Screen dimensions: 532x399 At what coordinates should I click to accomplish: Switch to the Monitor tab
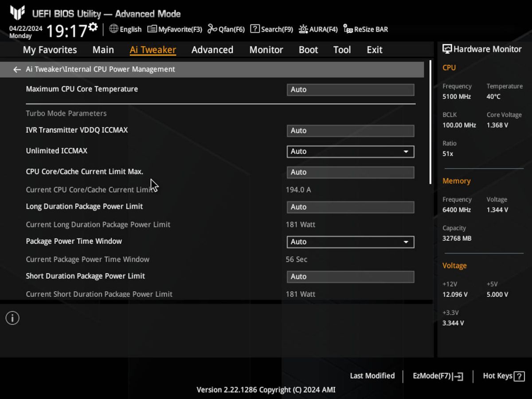point(266,50)
